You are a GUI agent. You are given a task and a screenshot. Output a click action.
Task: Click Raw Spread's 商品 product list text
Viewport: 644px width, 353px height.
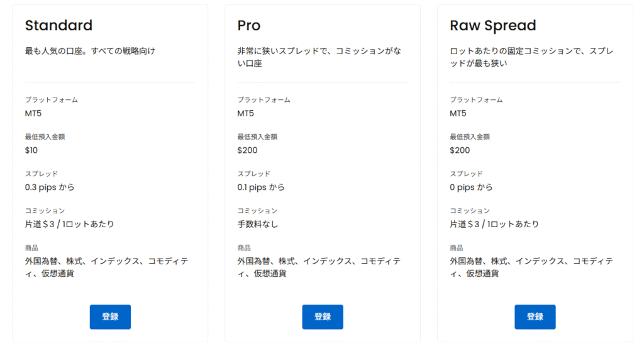[x=531, y=267]
